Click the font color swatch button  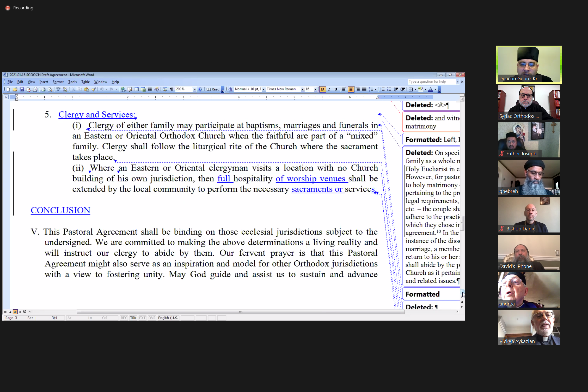(x=430, y=89)
